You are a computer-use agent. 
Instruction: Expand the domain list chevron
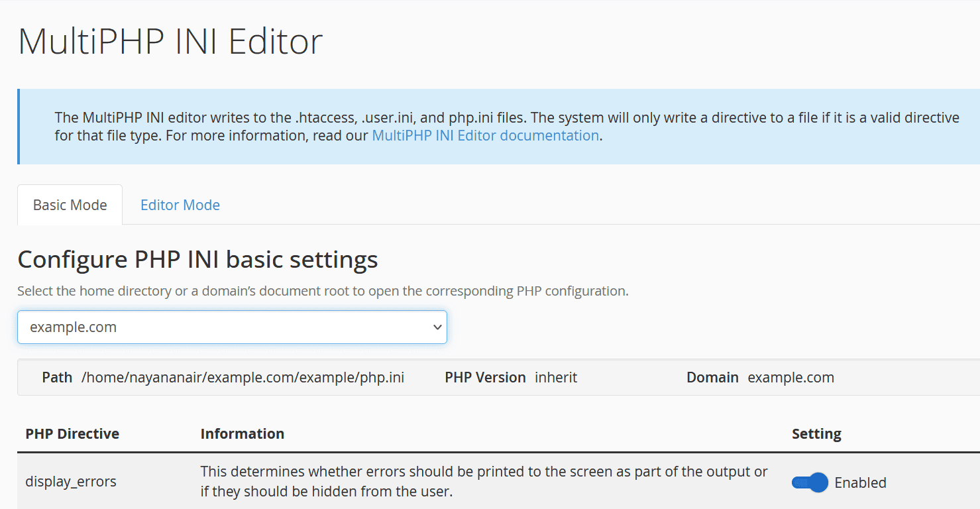point(437,327)
